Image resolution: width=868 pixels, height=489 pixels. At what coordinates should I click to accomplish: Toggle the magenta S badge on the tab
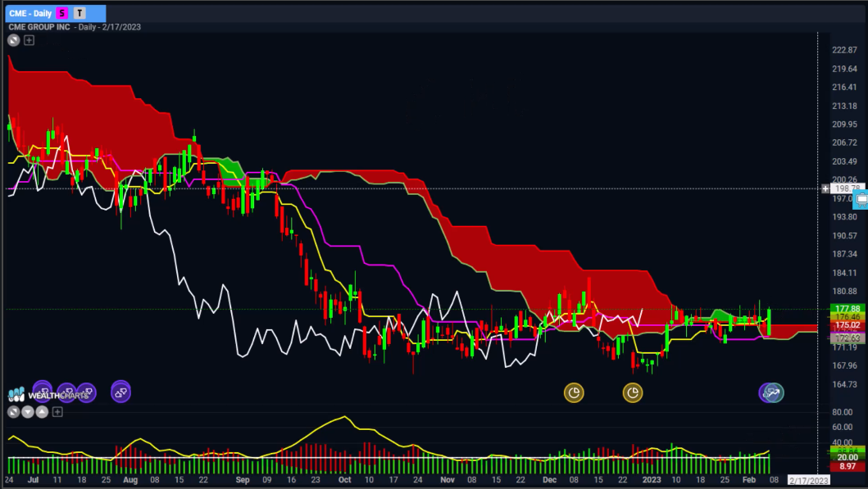click(x=62, y=13)
